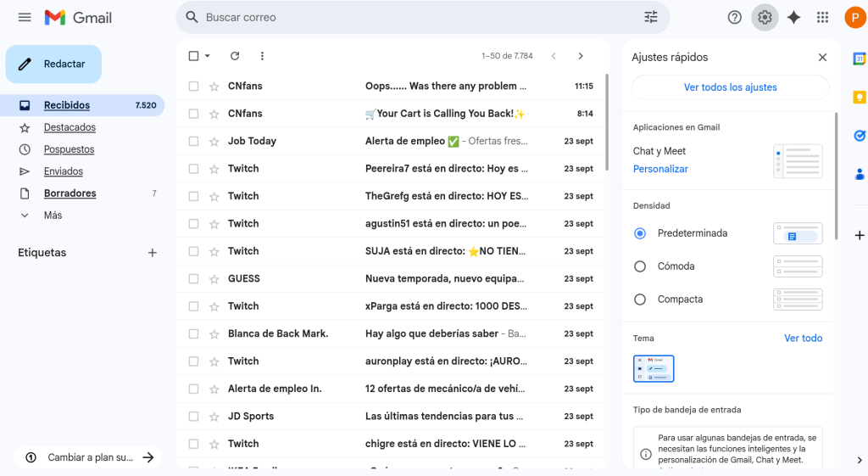868x476 pixels.
Task: Expand the Más sidebar section
Action: 53,216
